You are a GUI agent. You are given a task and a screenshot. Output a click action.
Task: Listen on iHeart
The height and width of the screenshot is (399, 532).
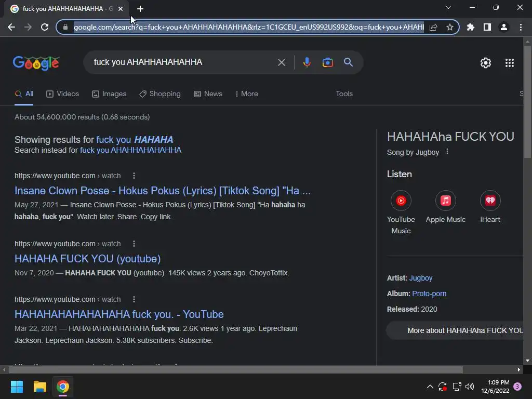tap(490, 207)
